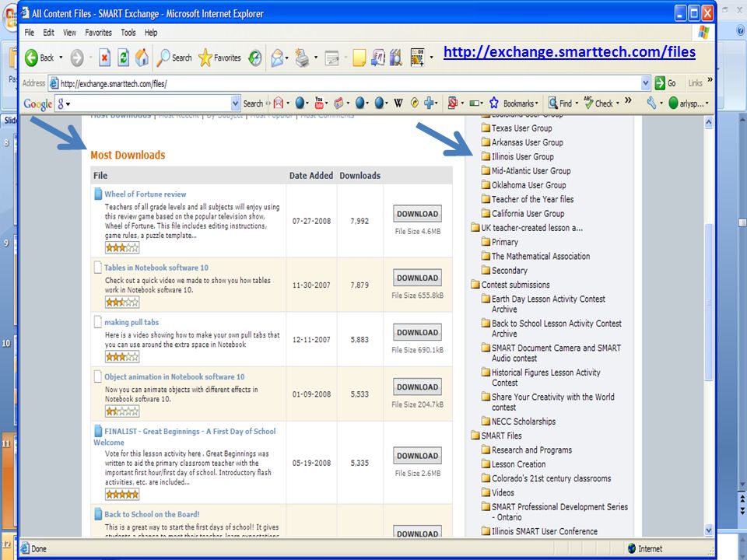Click the Gmail icon on Google toolbar
The image size is (747, 560).
tap(279, 103)
